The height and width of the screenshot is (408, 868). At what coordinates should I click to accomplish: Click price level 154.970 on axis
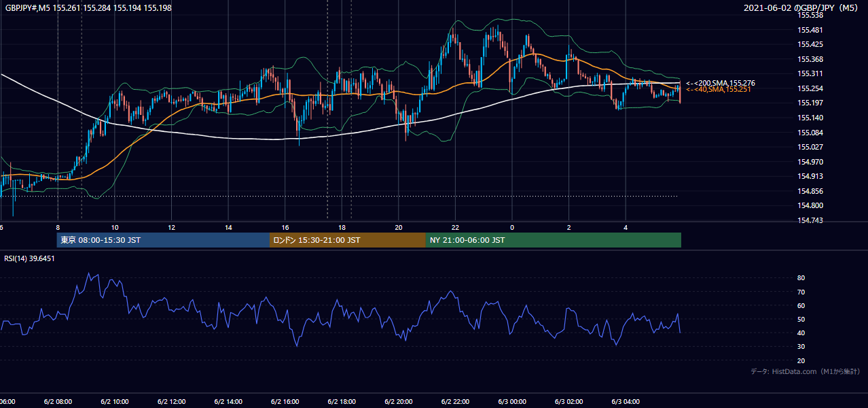tap(810, 162)
